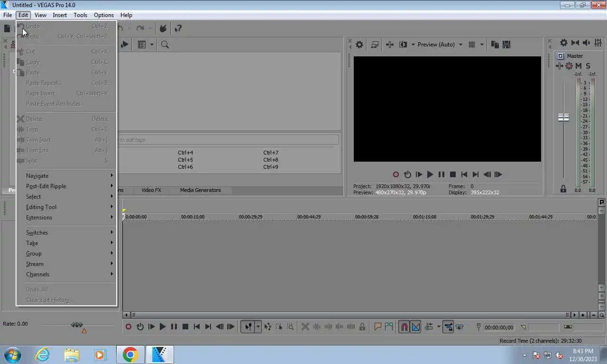Viewport: 607px width, 364px height.
Task: Click the timeline cursor timecode field
Action: [499, 327]
